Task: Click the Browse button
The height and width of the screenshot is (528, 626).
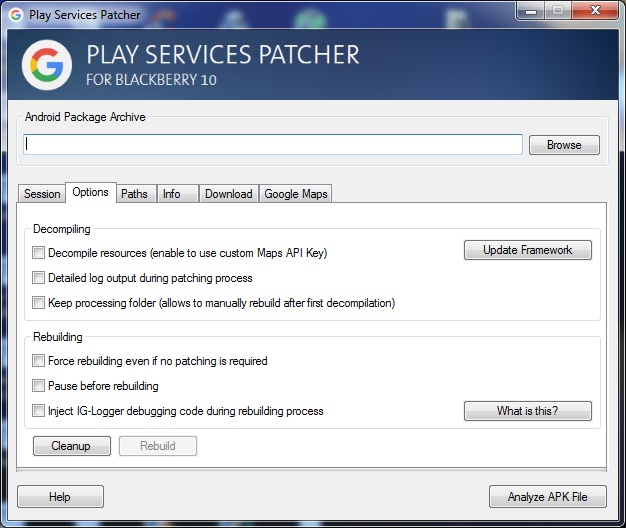Action: click(x=564, y=145)
